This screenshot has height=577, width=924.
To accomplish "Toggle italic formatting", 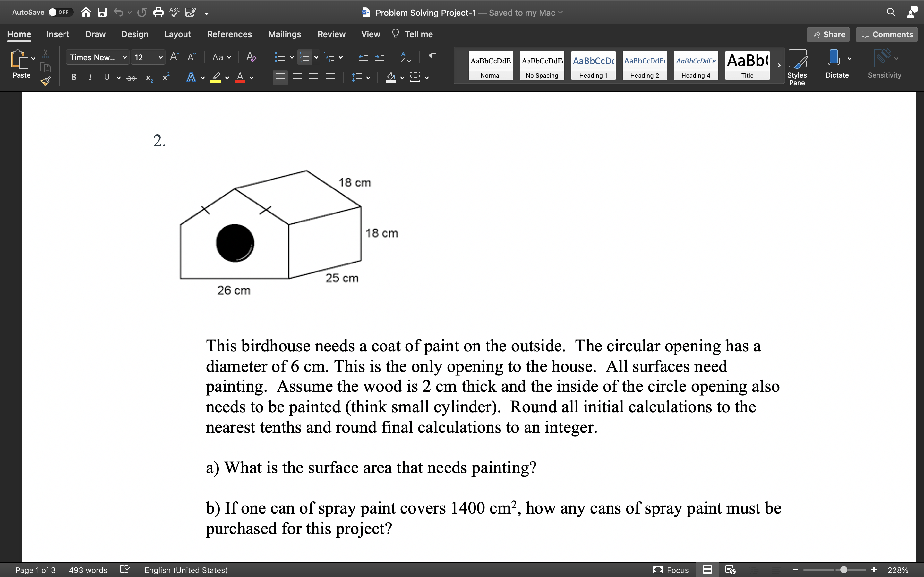I will (x=90, y=78).
